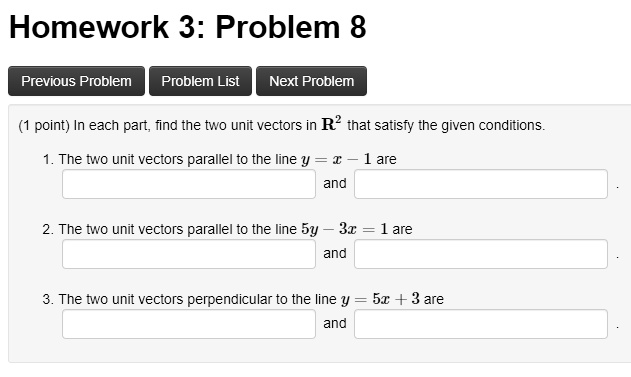Focus first perpendicular vector box for y = 5x + 3
The height and width of the screenshot is (377, 631).
(189, 324)
